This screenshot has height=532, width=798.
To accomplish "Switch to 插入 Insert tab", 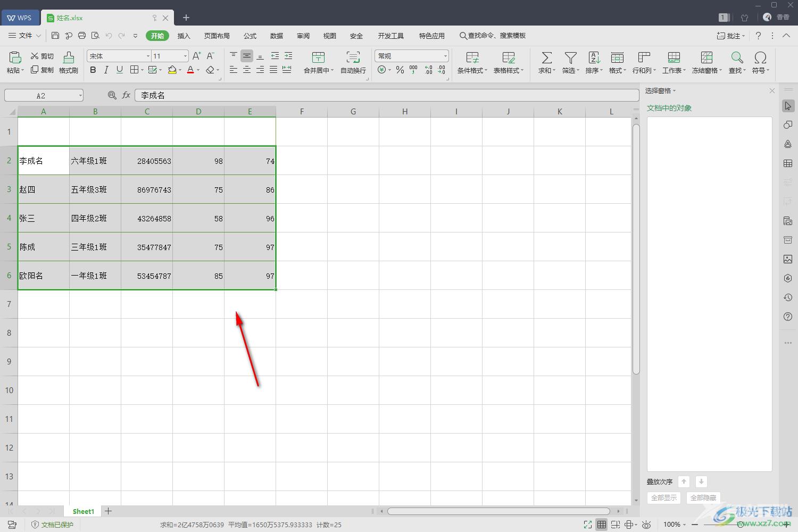I will [184, 36].
